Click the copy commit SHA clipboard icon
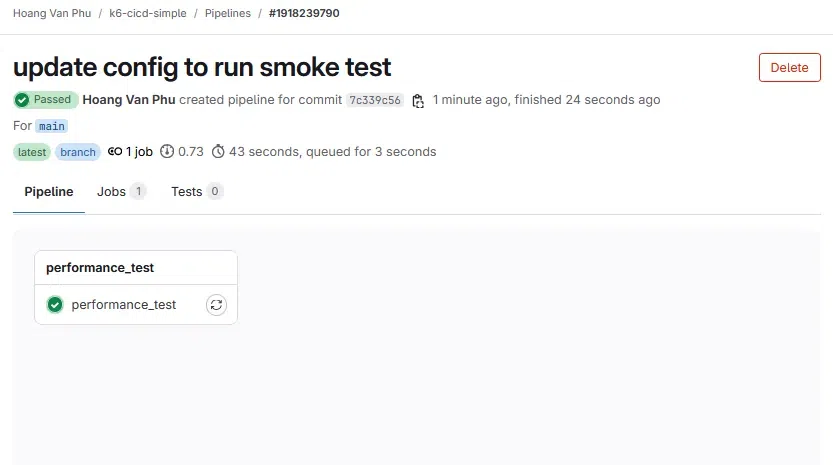The height and width of the screenshot is (465, 833). coord(418,100)
